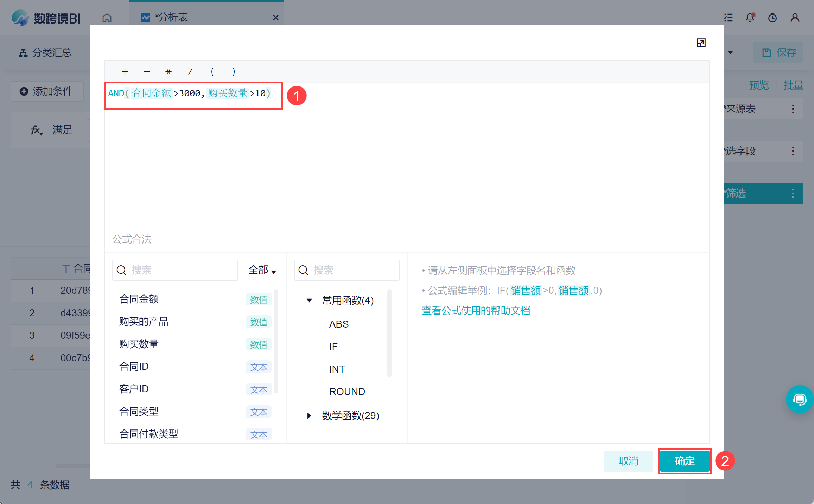Expand the 数学函数(29) group
The image size is (814, 504).
pyautogui.click(x=309, y=415)
